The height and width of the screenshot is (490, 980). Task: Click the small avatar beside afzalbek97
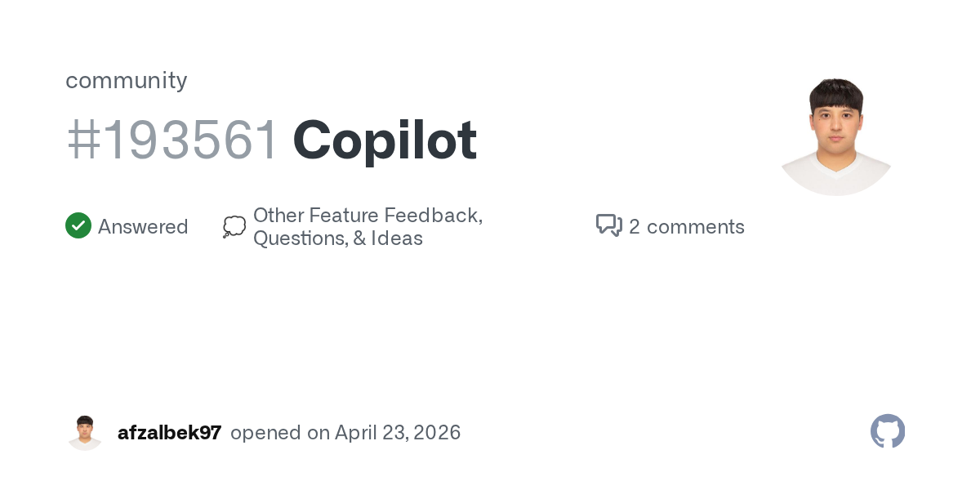click(x=85, y=433)
